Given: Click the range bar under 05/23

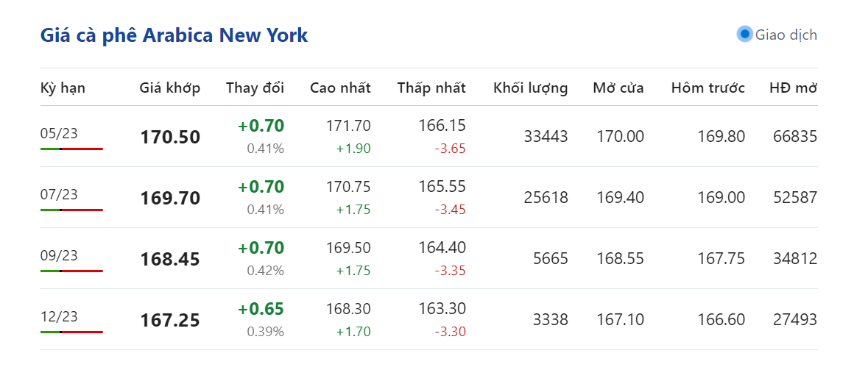Looking at the screenshot, I should point(71,149).
